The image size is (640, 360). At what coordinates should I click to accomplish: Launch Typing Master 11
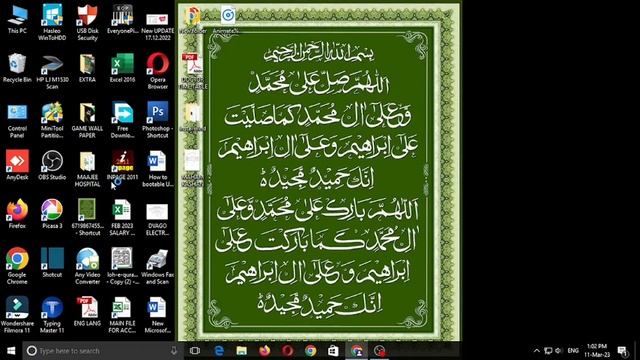coord(52,315)
